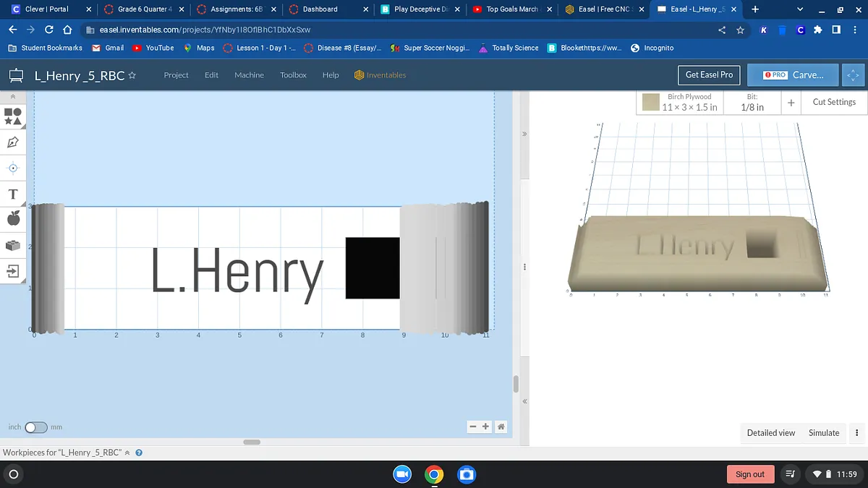Select the Shapes tool in left toolbar
Image resolution: width=868 pixels, height=488 pixels.
[x=13, y=116]
